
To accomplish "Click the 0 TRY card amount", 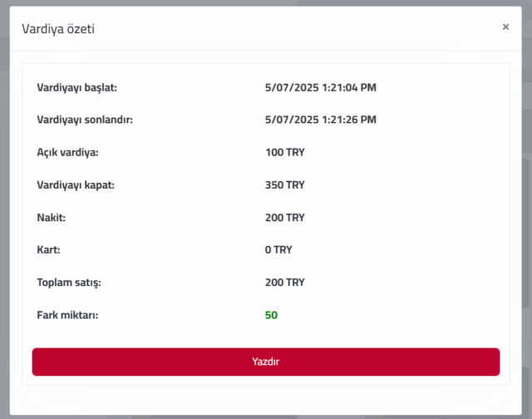I will tap(278, 249).
